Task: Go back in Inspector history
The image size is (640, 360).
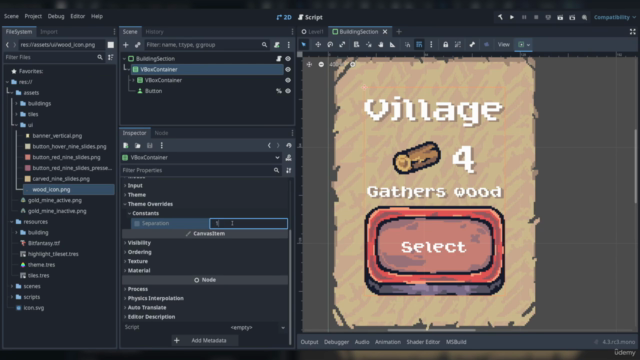Action: (269, 145)
